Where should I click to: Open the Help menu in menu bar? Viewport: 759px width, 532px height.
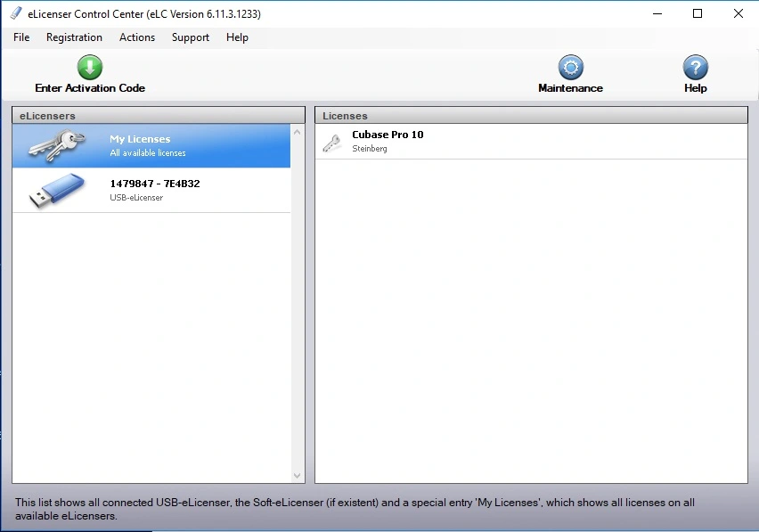(237, 37)
